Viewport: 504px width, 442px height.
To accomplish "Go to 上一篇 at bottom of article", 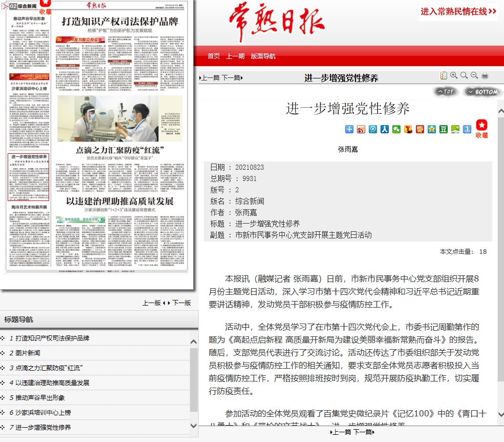I will coord(341,432).
